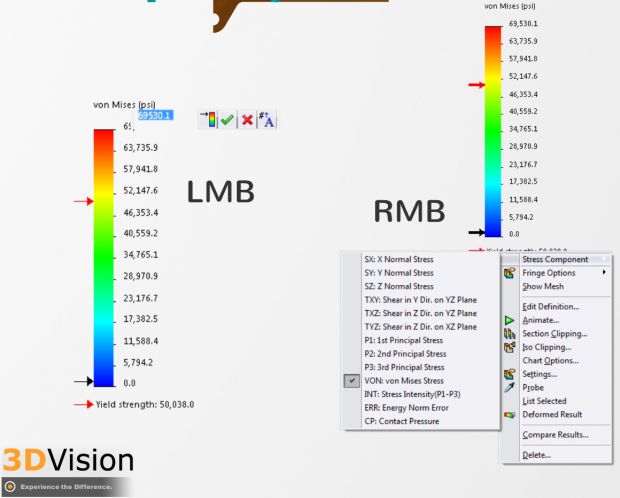Uncheck VON: von Mises Stress checkmark
Screen dimensions: 620x498
click(x=351, y=381)
